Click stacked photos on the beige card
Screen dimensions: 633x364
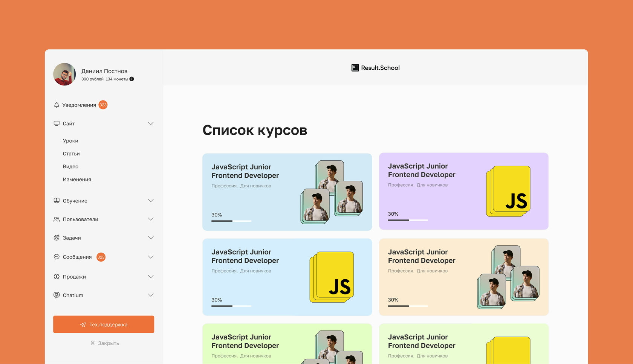pos(508,277)
